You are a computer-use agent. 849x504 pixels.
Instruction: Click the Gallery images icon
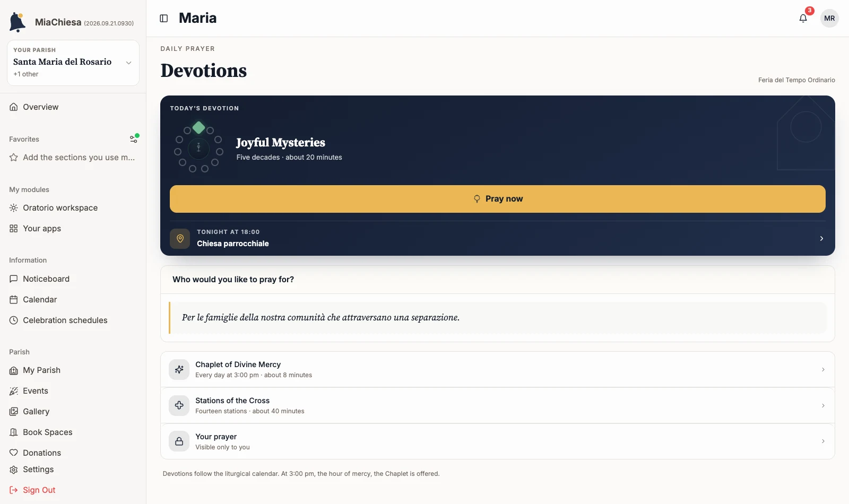[14, 412]
